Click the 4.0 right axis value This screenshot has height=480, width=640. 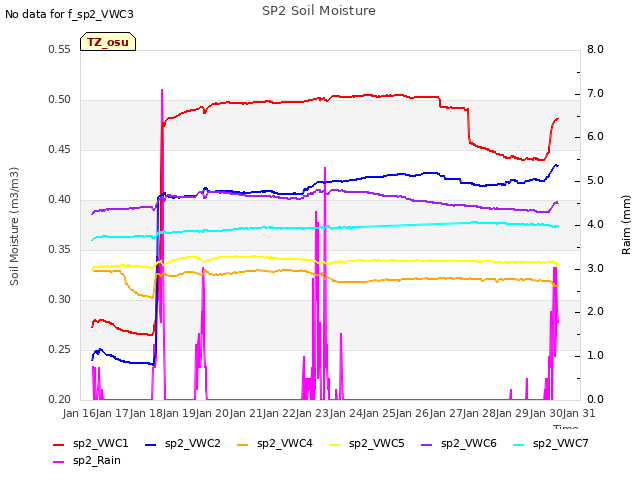tap(595, 225)
